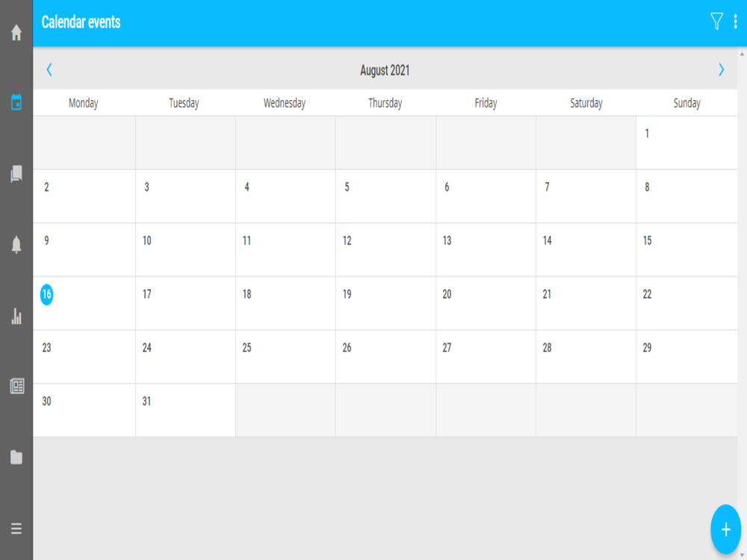Select August 1 on the calendar

point(686,143)
